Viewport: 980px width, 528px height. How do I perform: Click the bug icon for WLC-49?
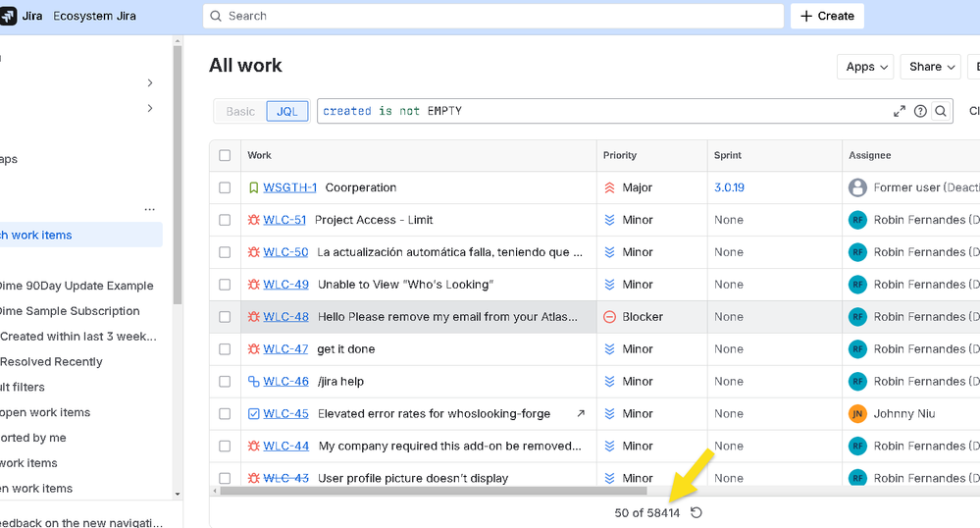254,285
